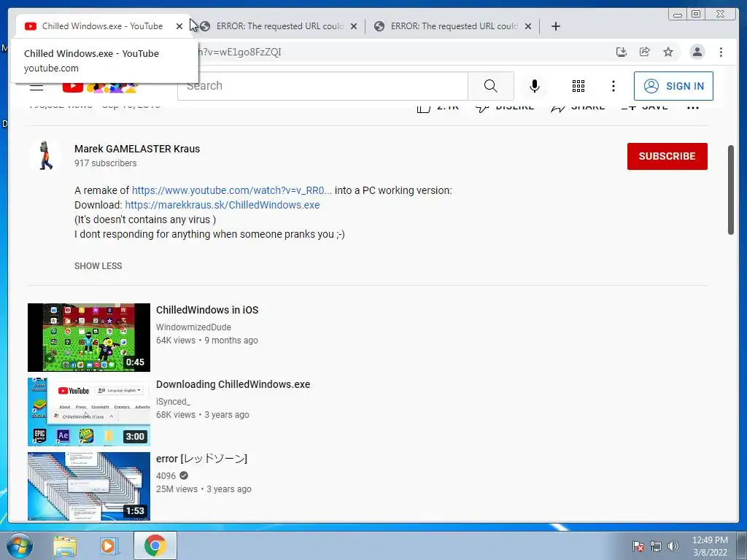This screenshot has width=747, height=560.
Task: Close the first ERROR tab
Action: pyautogui.click(x=354, y=26)
